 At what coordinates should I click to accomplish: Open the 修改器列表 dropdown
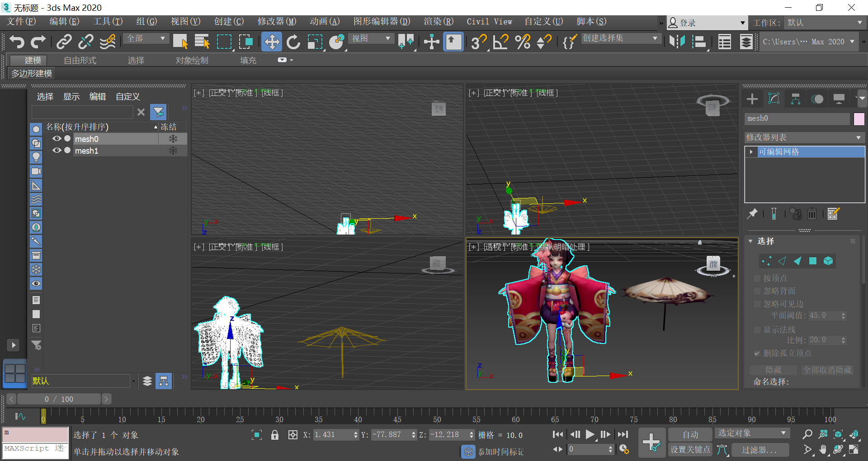(805, 137)
